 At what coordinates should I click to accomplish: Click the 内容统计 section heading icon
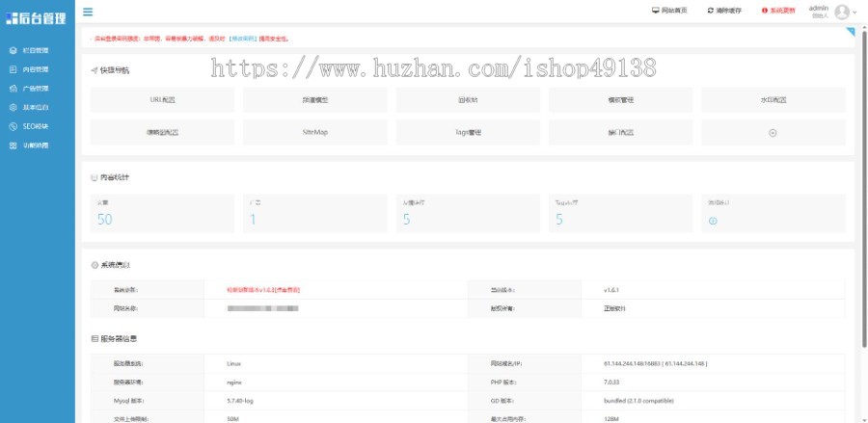point(95,177)
